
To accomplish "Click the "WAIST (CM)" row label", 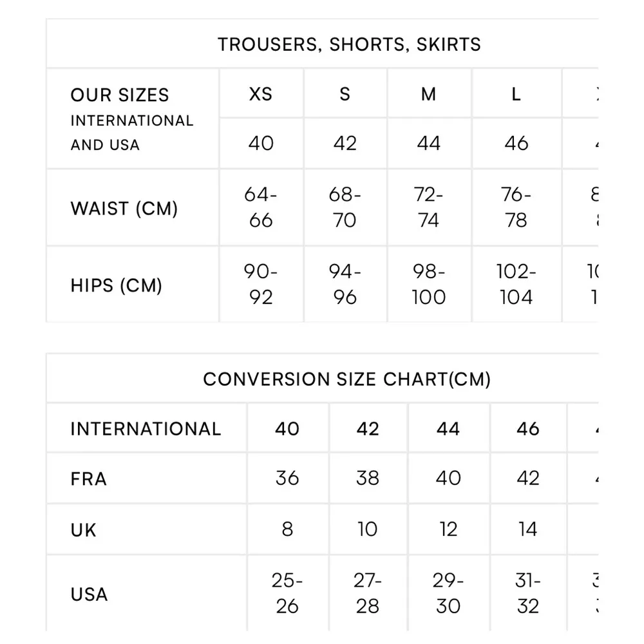I will pos(124,209).
